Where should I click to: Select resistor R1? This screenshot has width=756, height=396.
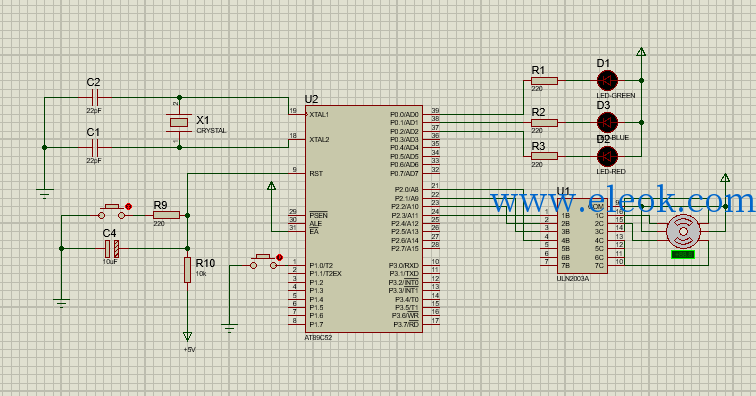(544, 81)
